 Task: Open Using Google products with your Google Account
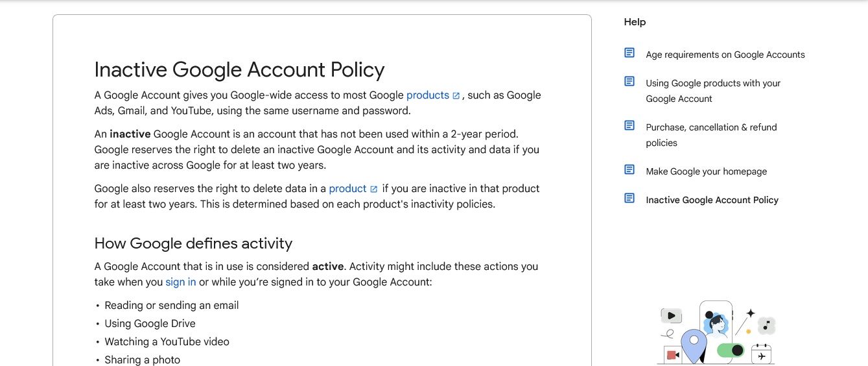tap(713, 91)
